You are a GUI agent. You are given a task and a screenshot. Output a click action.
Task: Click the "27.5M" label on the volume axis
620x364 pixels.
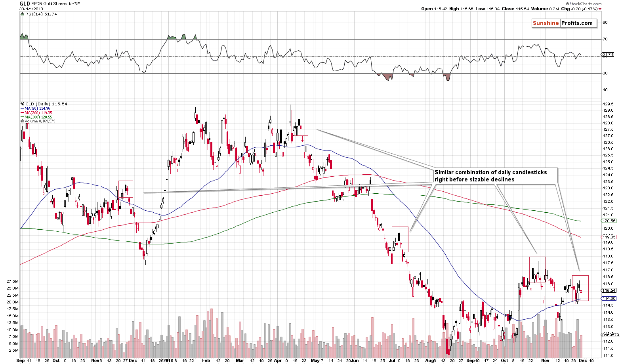pos(12,281)
